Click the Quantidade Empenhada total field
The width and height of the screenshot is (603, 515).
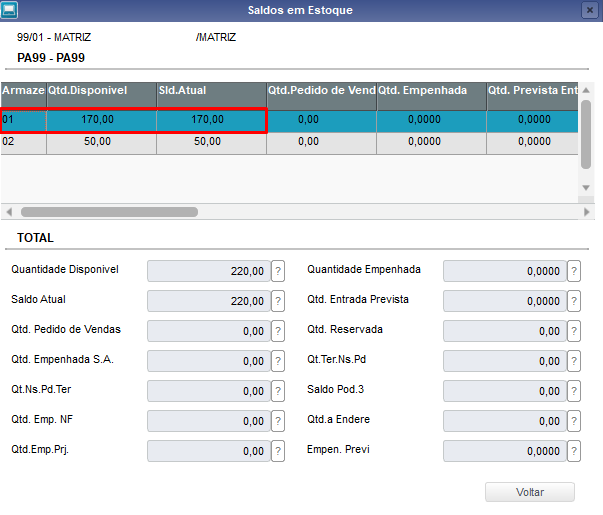[x=505, y=271]
